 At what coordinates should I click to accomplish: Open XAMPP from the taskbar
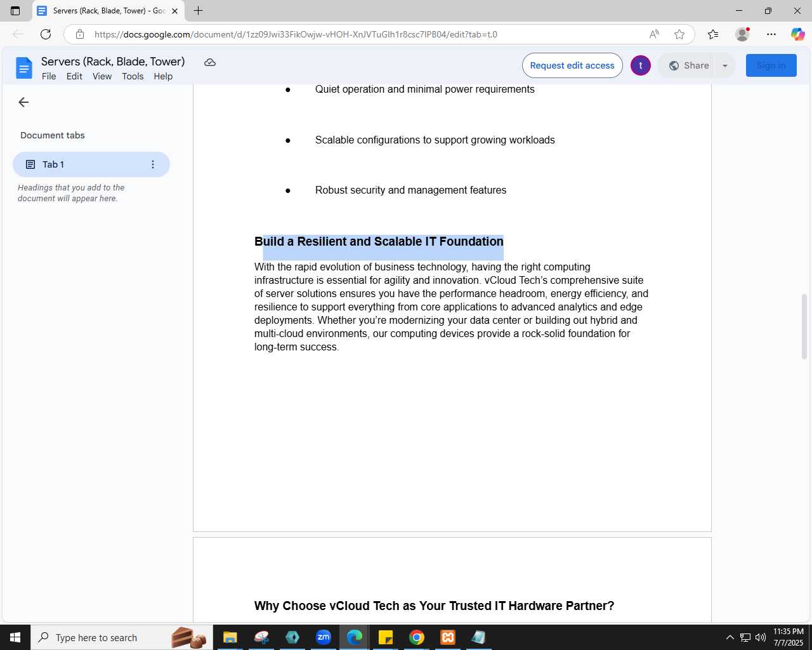point(448,637)
